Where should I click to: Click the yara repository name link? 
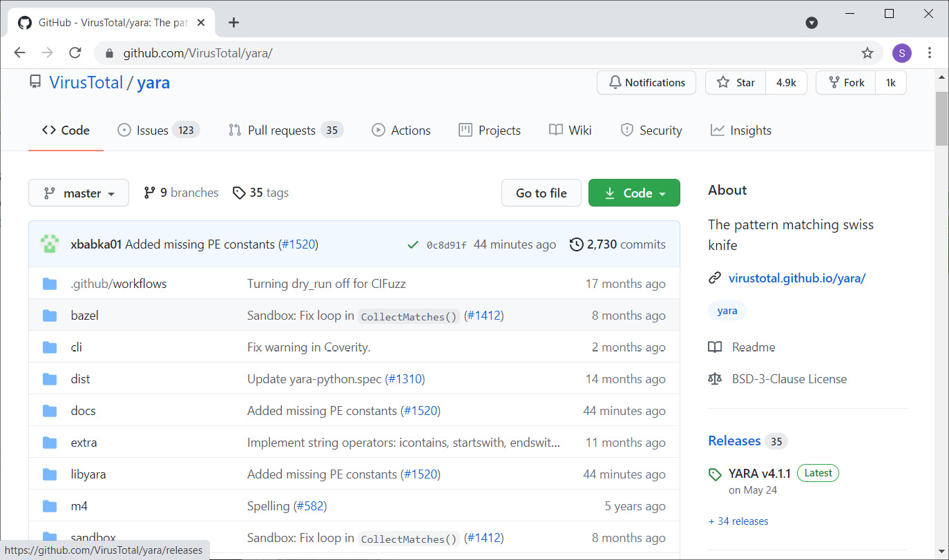(153, 83)
